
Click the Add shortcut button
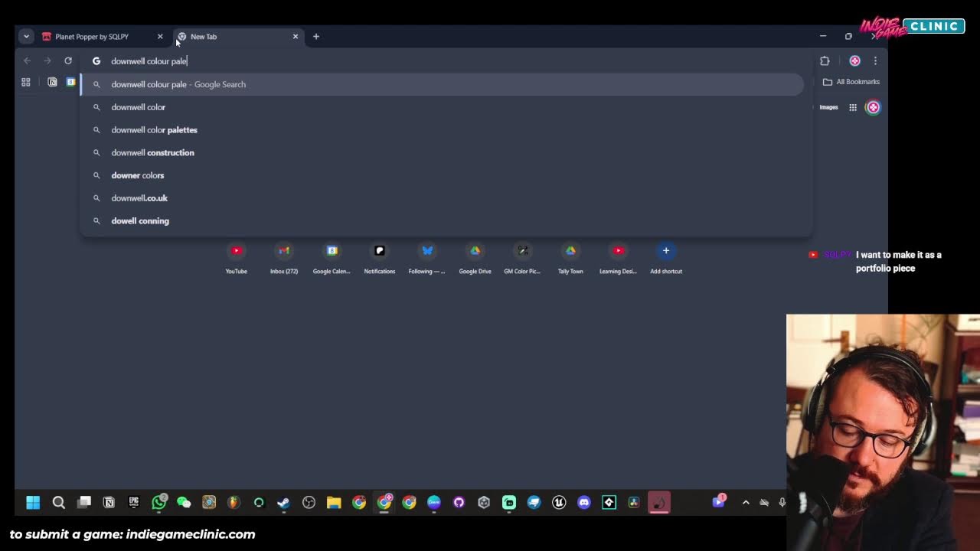coord(666,258)
